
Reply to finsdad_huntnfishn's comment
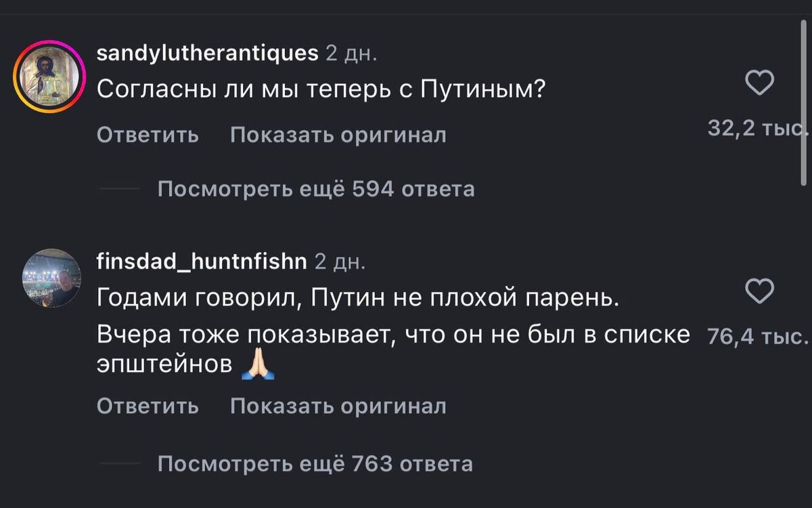coord(148,406)
